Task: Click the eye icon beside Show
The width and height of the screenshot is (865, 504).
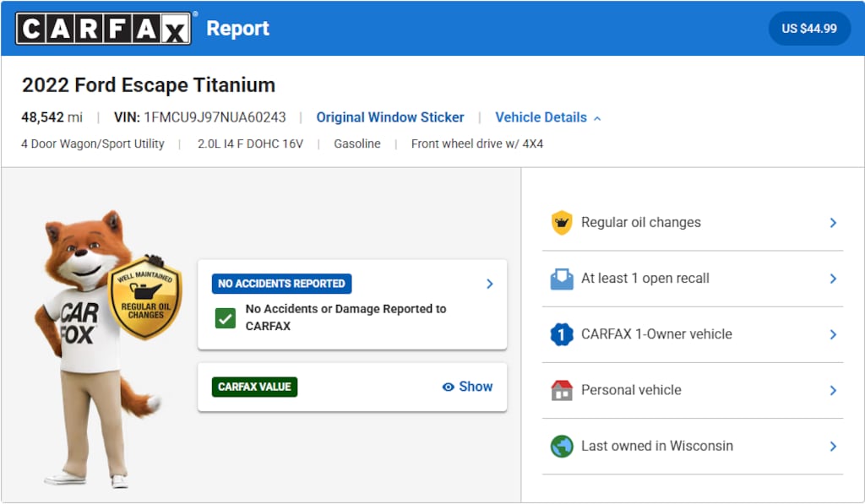Action: click(x=449, y=387)
